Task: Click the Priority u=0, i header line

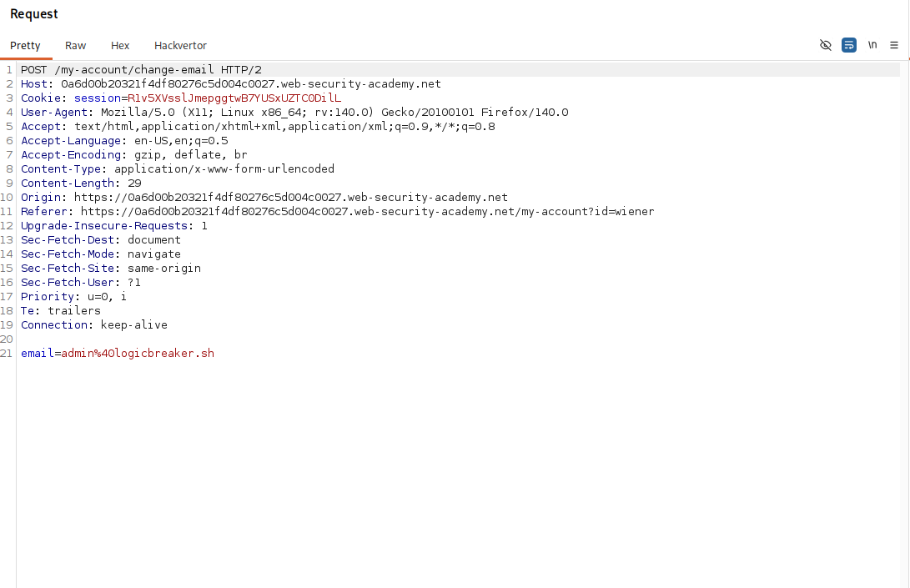Action: click(x=73, y=297)
